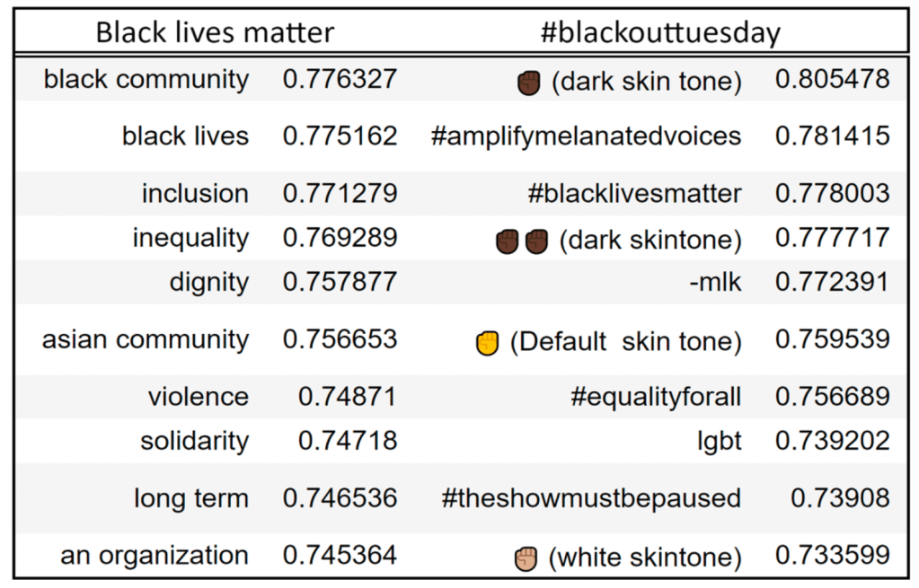Select the "-mlk" entry
919x588 pixels.
[716, 283]
